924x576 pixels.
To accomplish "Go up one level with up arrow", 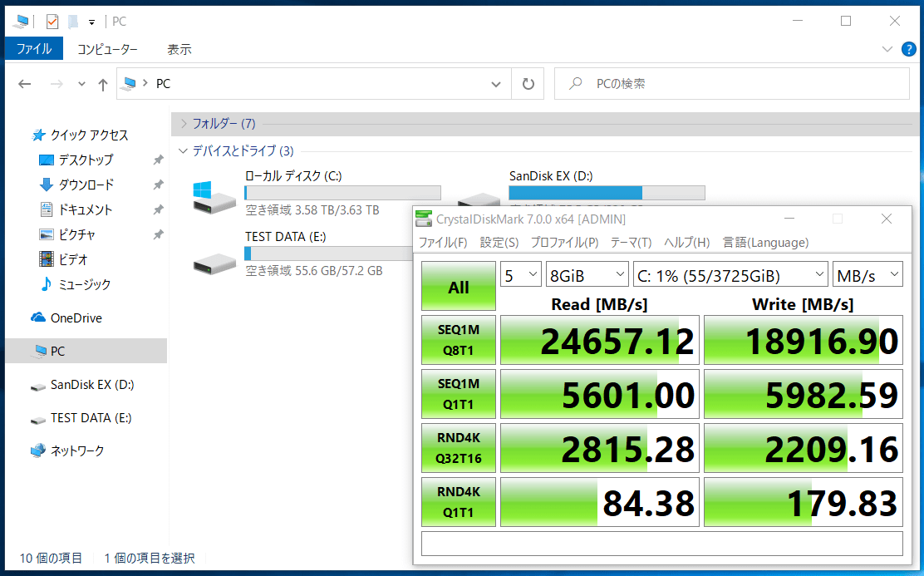I will coord(103,84).
